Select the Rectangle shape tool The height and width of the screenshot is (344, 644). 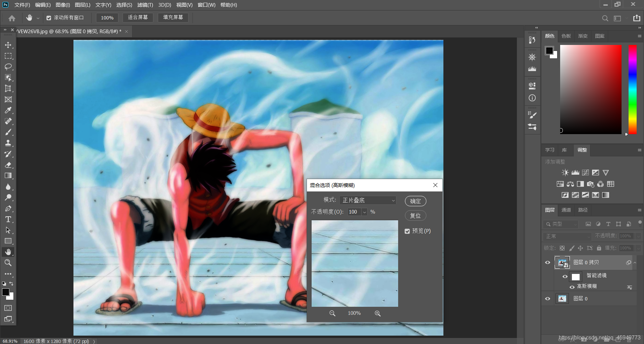[x=8, y=241]
